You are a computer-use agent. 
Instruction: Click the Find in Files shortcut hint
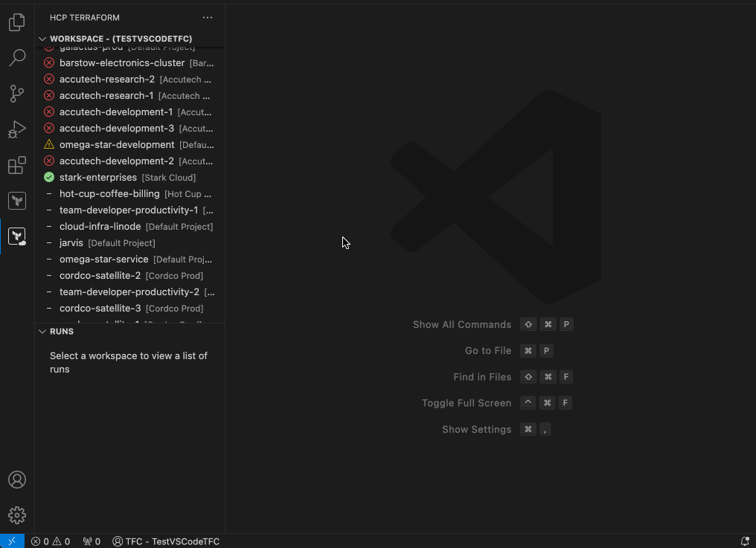tap(513, 377)
